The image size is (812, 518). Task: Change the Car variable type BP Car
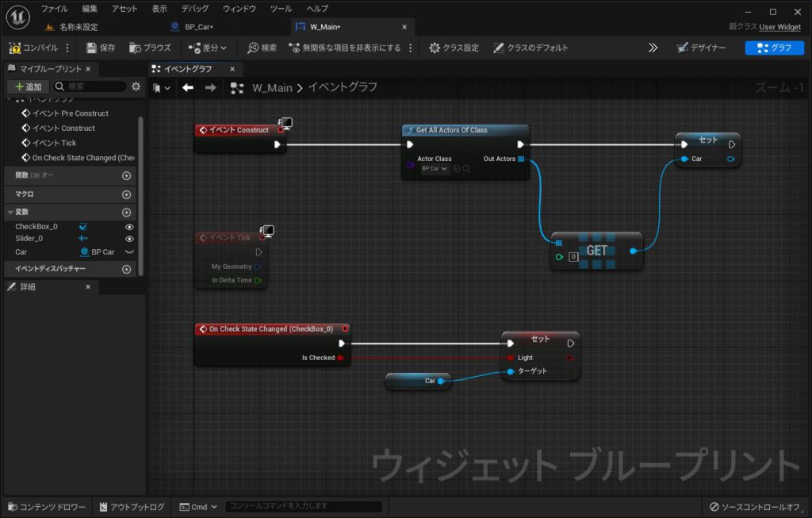click(x=98, y=252)
